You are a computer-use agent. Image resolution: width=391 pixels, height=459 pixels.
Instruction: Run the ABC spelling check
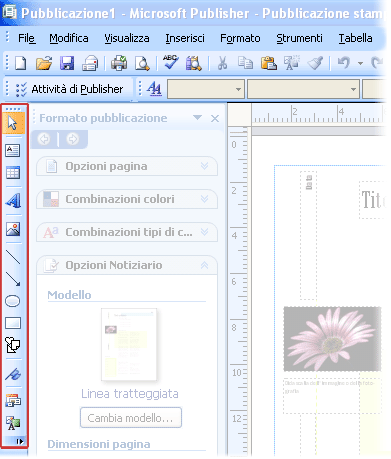coord(171,63)
